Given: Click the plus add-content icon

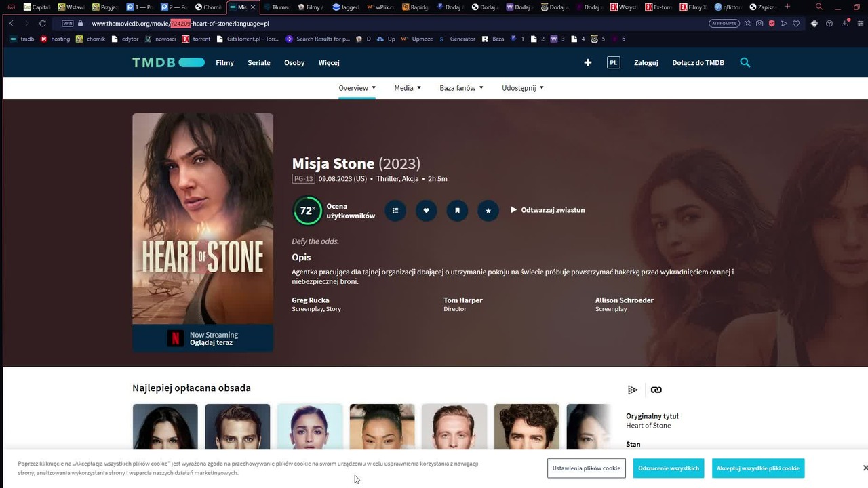Looking at the screenshot, I should [588, 62].
